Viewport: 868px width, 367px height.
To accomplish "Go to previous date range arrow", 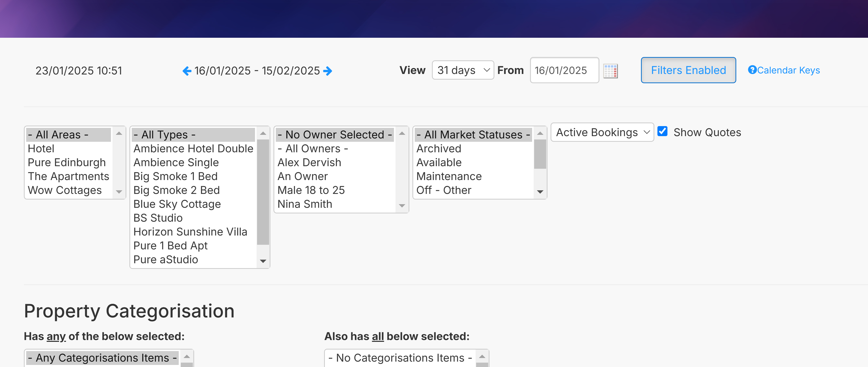I will pos(187,71).
